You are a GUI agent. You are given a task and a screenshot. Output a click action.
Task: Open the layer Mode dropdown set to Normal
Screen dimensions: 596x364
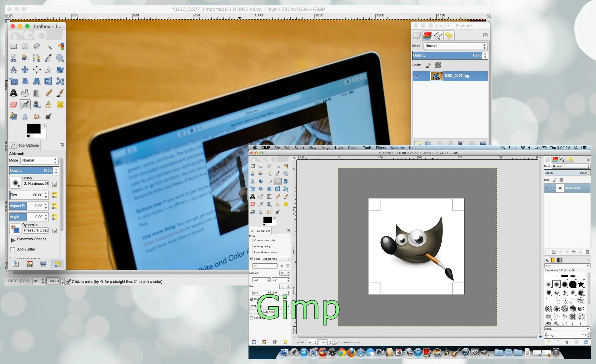pyautogui.click(x=455, y=46)
